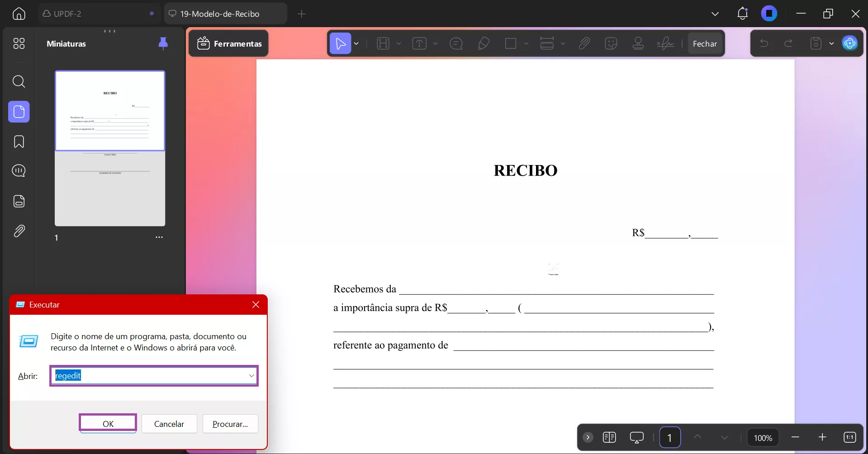
Task: Open the sticker tool
Action: pos(611,43)
